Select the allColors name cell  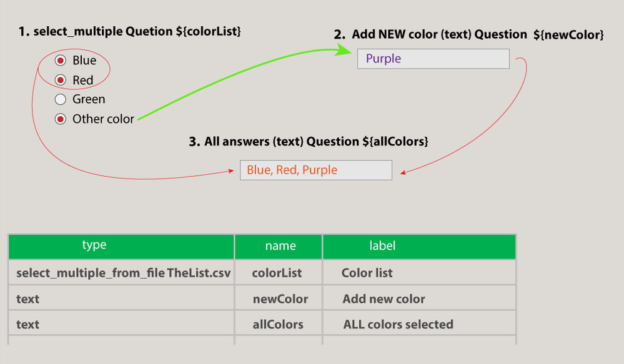279,325
